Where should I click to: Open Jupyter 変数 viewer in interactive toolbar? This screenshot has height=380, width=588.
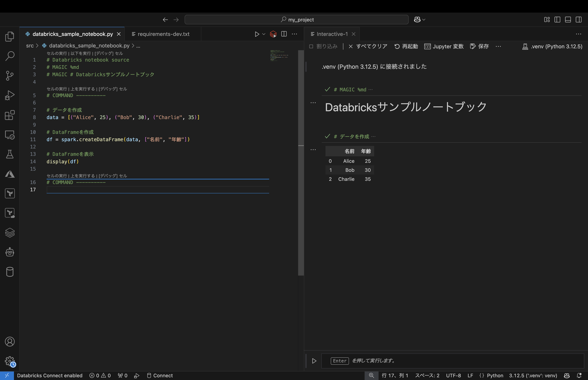(x=444, y=46)
